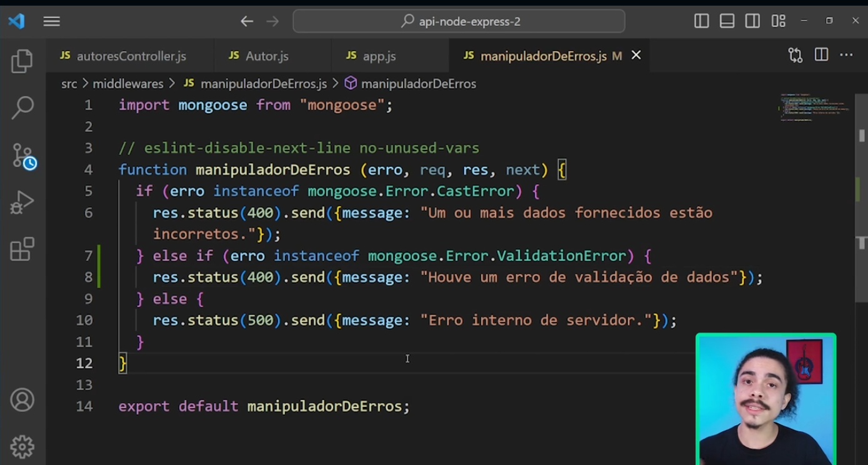
Task: Click the "export default" statement line
Action: click(264, 406)
